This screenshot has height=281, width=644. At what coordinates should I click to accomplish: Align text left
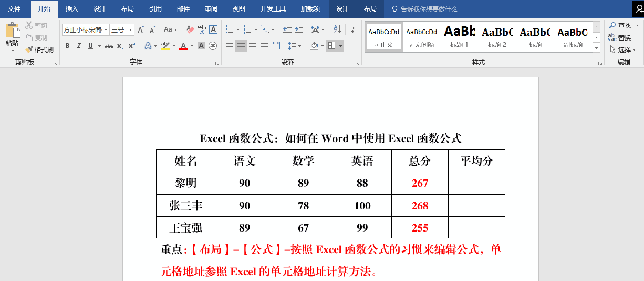(230, 46)
